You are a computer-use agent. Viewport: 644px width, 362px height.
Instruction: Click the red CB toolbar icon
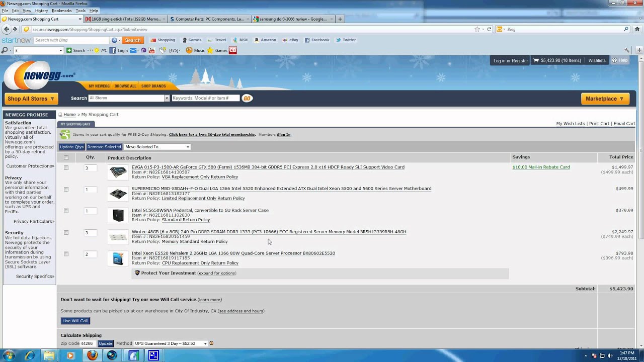coord(232,50)
